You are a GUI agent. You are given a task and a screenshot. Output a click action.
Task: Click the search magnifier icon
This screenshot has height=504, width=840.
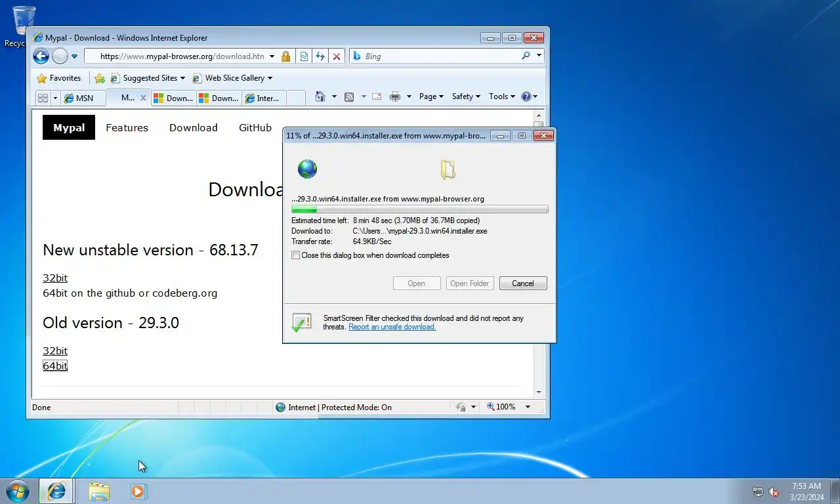click(526, 56)
